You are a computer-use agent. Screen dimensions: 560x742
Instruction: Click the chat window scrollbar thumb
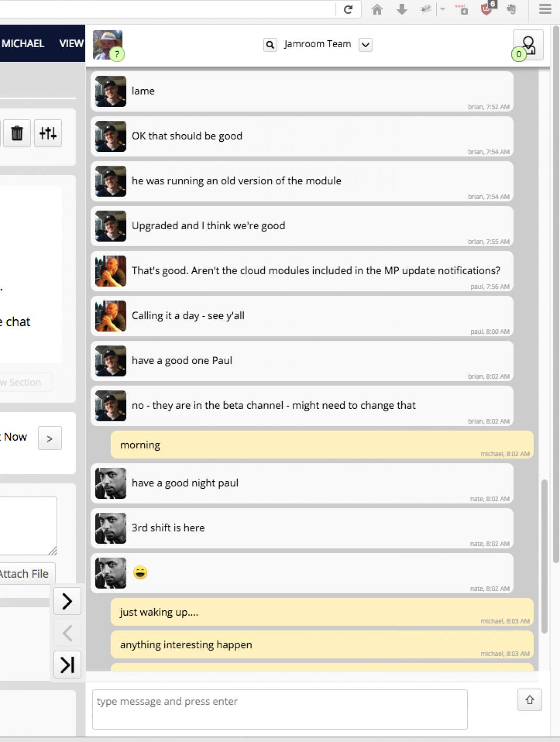tap(544, 556)
